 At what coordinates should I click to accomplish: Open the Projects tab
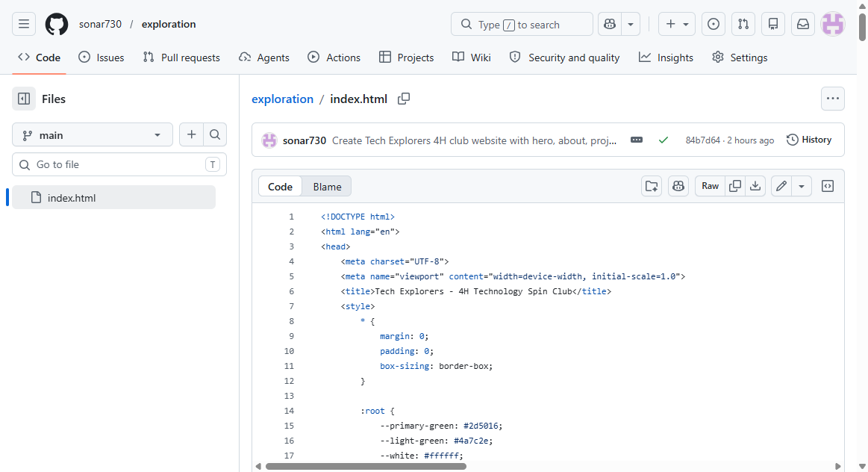(x=406, y=58)
